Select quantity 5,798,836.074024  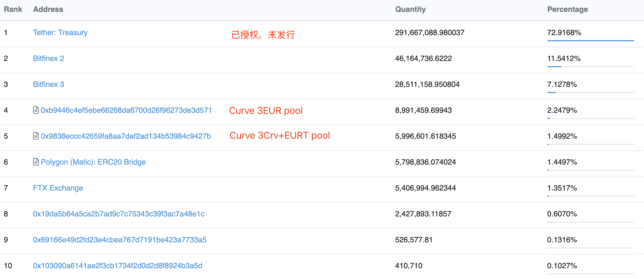(426, 162)
